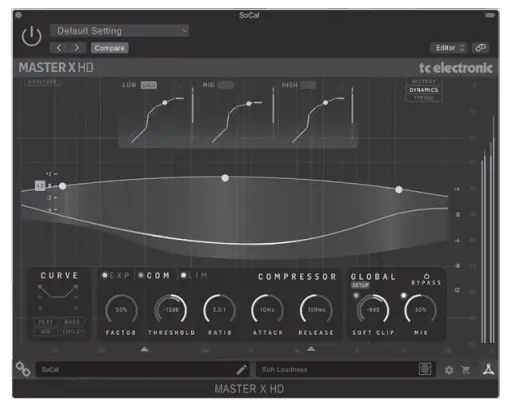Image resolution: width=517 pixels, height=416 pixels.
Task: Click the left crossover triangle marker
Action: tap(144, 349)
